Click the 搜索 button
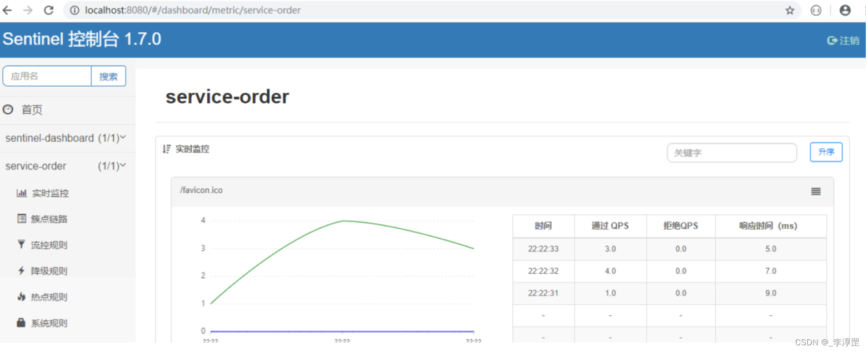This screenshot has height=352, width=868. pyautogui.click(x=108, y=76)
